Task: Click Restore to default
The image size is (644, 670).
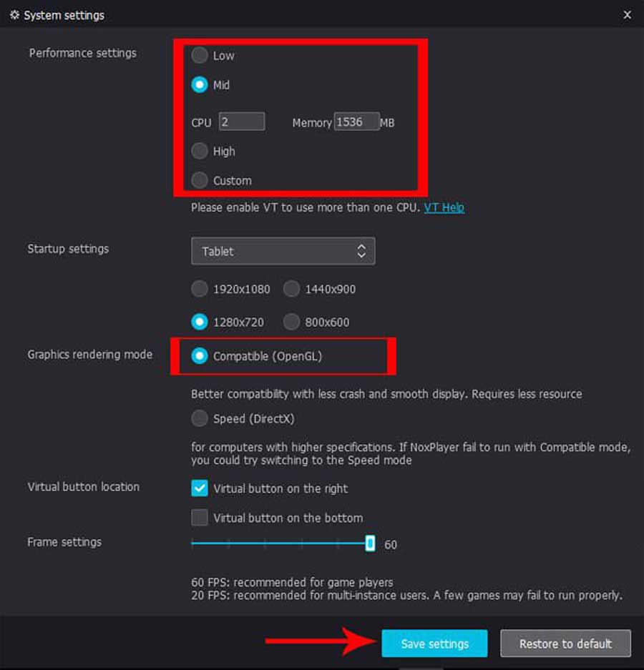Action: click(565, 644)
